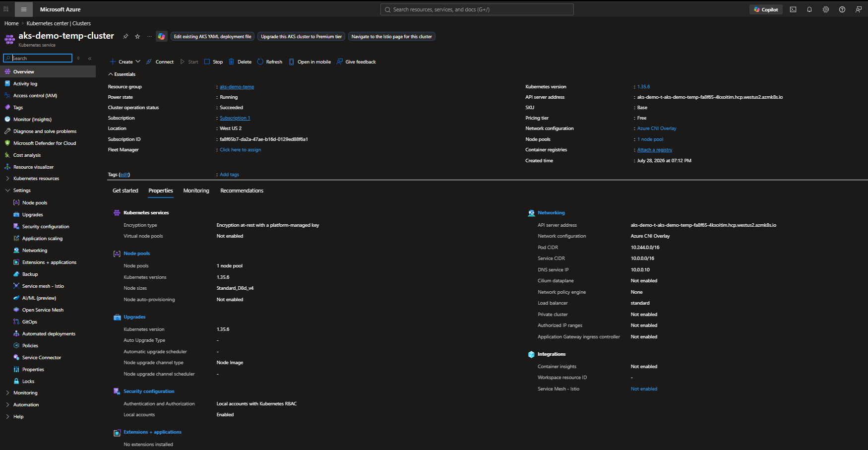868x450 pixels.
Task: Pin aks-demo-temp-cluster to the dashboard
Action: pos(125,36)
